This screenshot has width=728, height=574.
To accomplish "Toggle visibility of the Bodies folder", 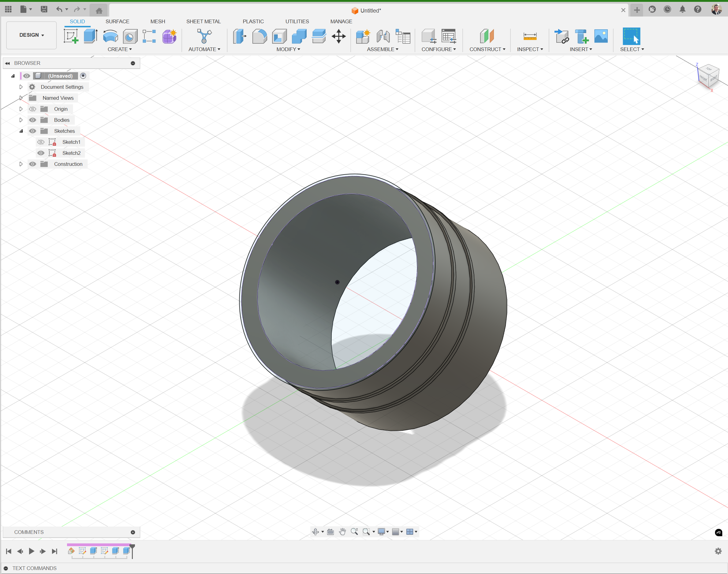I will pos(33,120).
